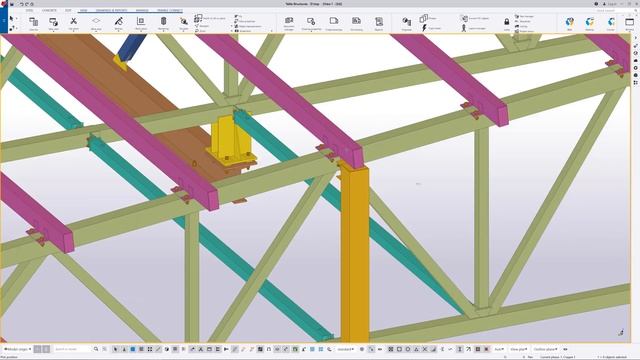Switch to the TRIMBLE CONNECT tab

click(170, 10)
